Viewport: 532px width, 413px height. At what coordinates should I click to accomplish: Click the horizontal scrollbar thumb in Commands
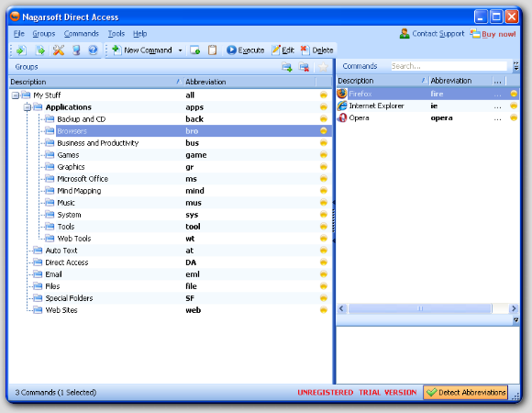(420, 308)
